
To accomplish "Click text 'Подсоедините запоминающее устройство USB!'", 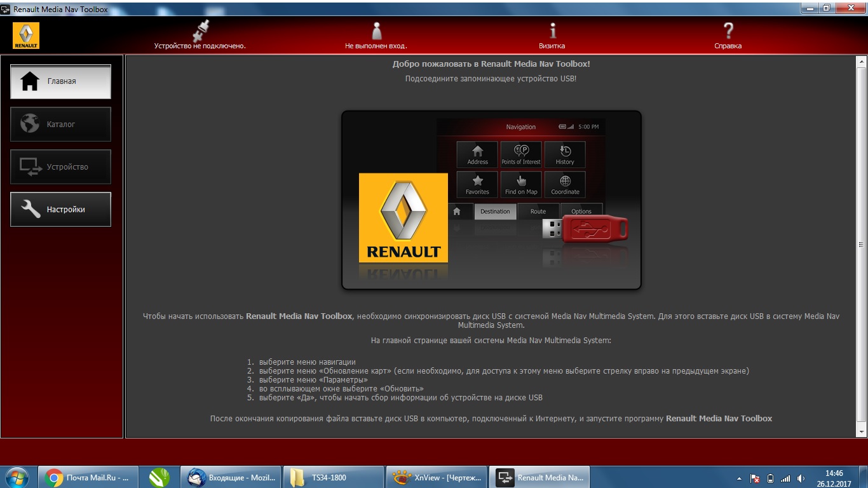I will 491,79.
